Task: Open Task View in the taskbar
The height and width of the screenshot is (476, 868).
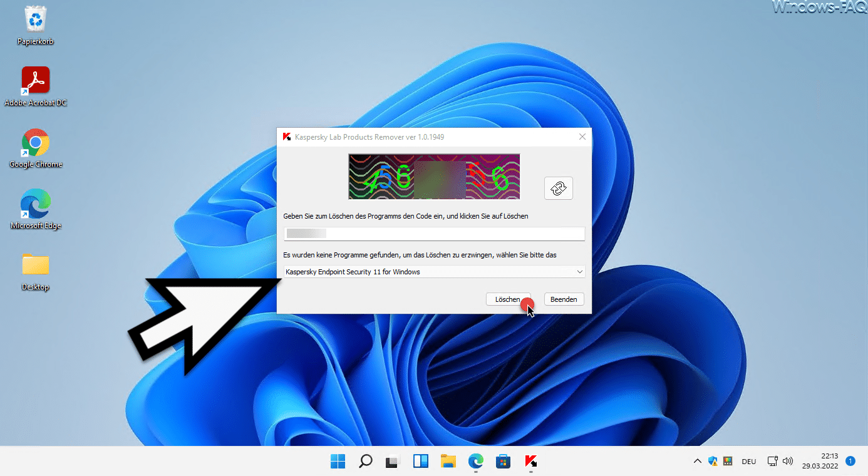Action: coord(393,462)
